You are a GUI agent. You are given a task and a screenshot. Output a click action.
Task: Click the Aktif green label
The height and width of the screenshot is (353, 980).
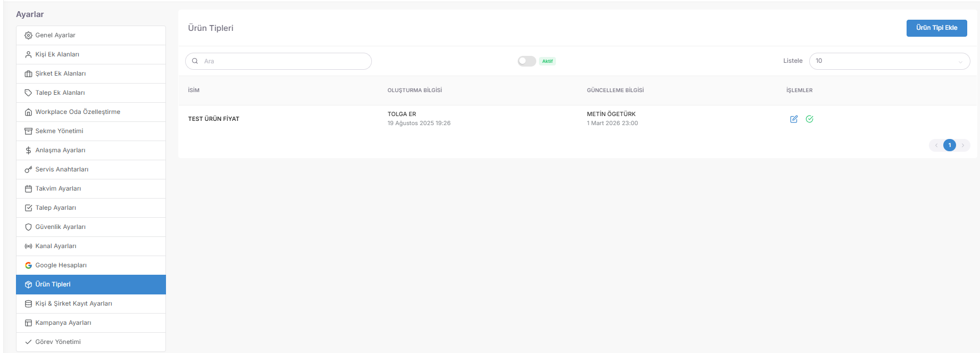[547, 61]
